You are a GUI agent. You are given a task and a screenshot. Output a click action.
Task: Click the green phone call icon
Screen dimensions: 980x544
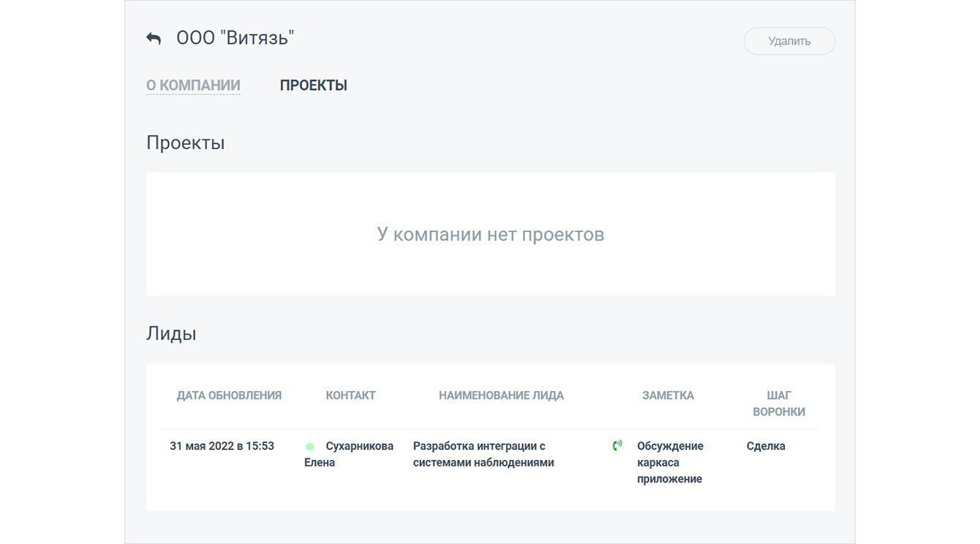[617, 445]
